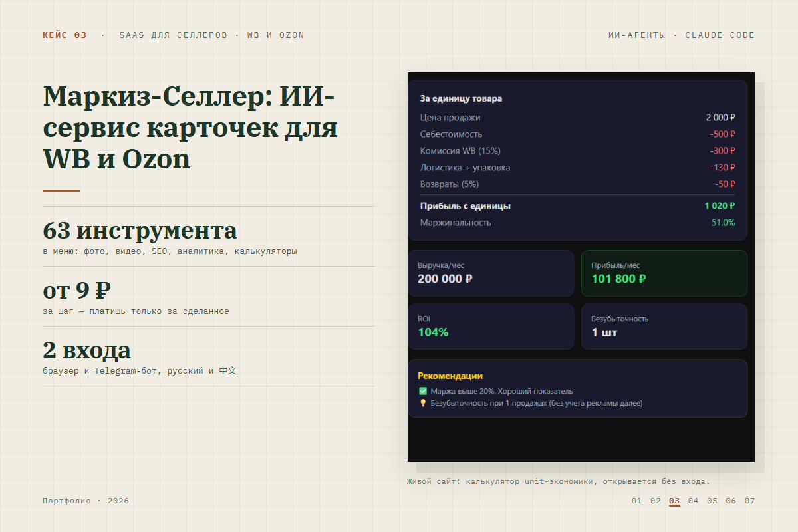This screenshot has height=532, width=798.
Task: Go to slide 07 in pagination
Action: (x=749, y=501)
